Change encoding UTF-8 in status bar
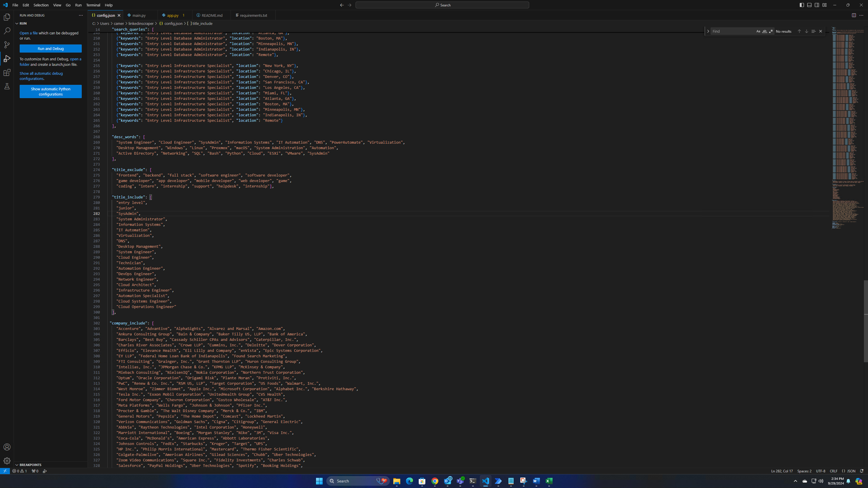The height and width of the screenshot is (488, 868). (821, 471)
